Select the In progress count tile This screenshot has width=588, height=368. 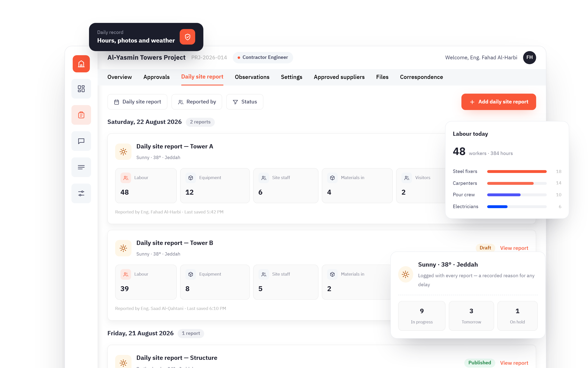click(x=422, y=316)
